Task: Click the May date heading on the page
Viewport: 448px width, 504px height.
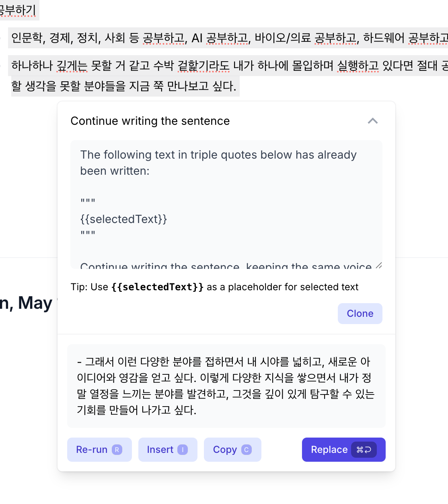Action: [27, 303]
